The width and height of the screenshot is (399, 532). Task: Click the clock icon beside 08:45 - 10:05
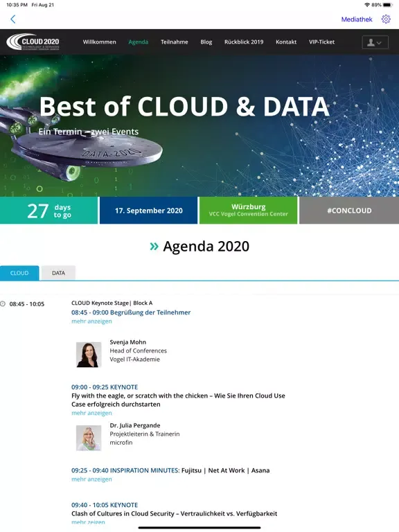click(x=3, y=303)
